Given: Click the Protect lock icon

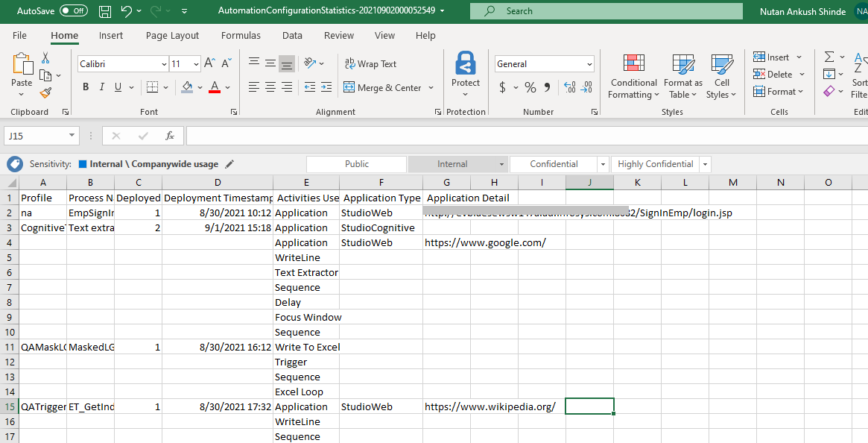Looking at the screenshot, I should (x=466, y=64).
